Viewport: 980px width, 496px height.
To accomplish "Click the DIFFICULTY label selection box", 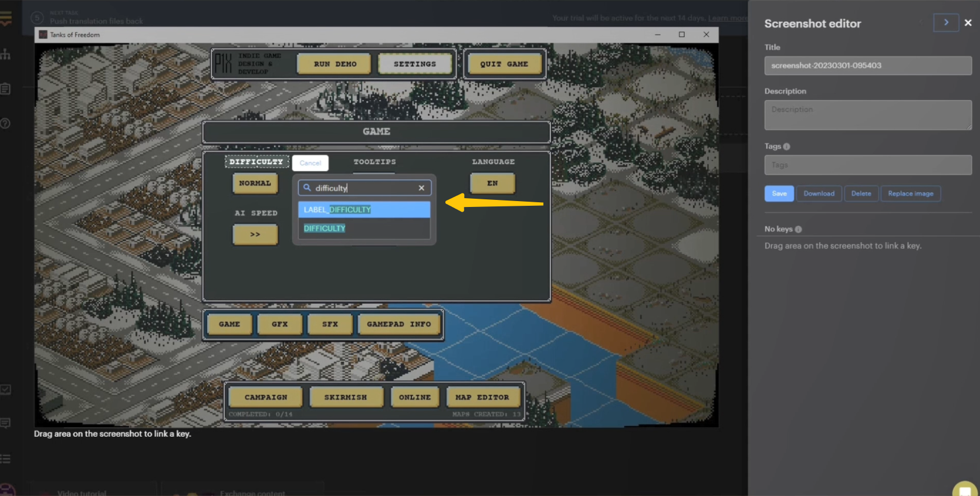I will coord(256,162).
